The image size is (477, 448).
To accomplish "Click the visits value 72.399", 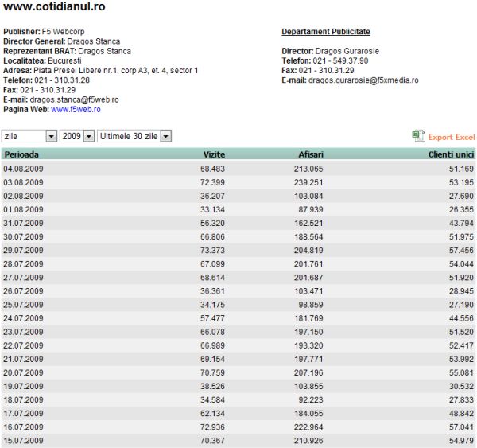I will coord(212,182).
